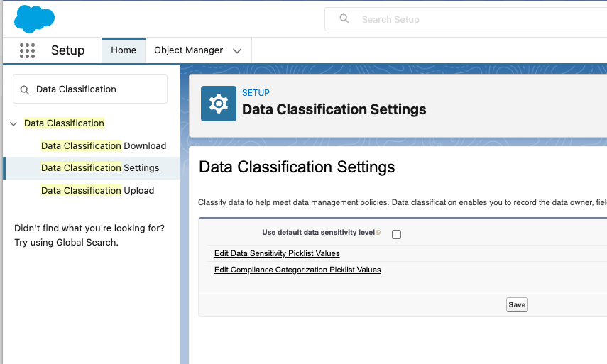Screen dimensions: 607x364
Task: Open the App Launcher dots grid
Action: point(27,50)
